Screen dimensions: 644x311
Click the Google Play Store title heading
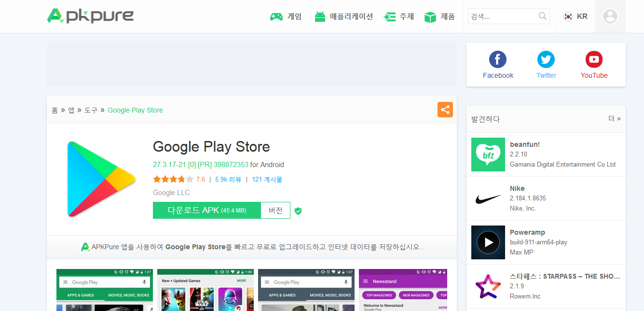tap(211, 146)
